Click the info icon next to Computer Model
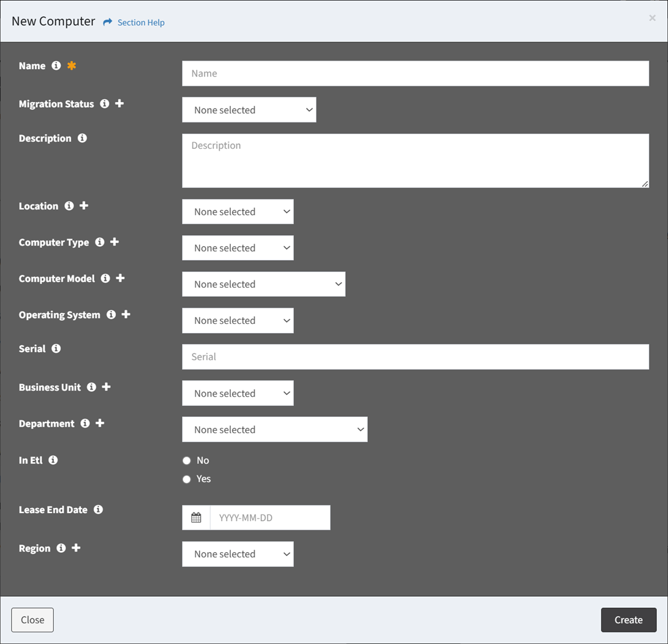This screenshot has height=644, width=668. tap(105, 279)
